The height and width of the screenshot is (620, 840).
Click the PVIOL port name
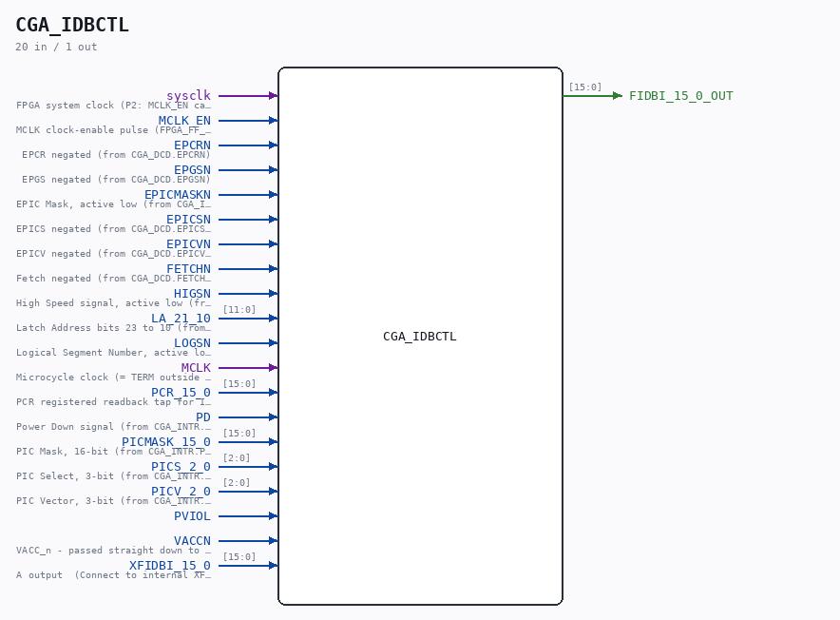[x=192, y=516]
